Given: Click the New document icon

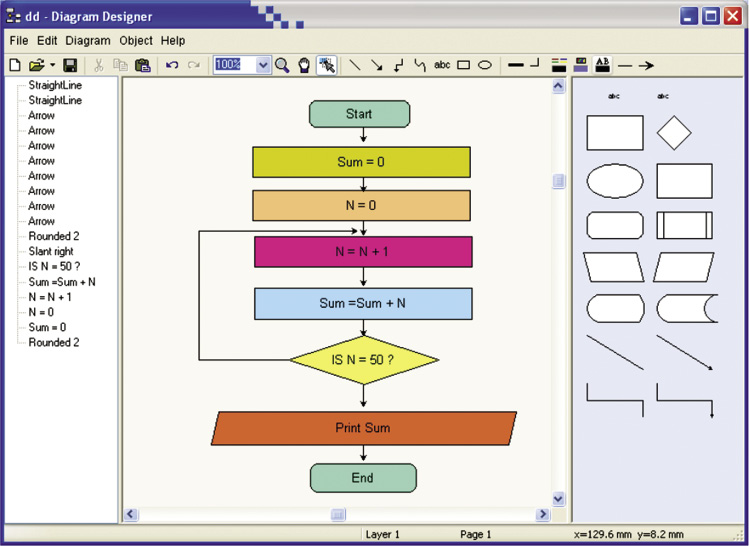Looking at the screenshot, I should click(15, 65).
